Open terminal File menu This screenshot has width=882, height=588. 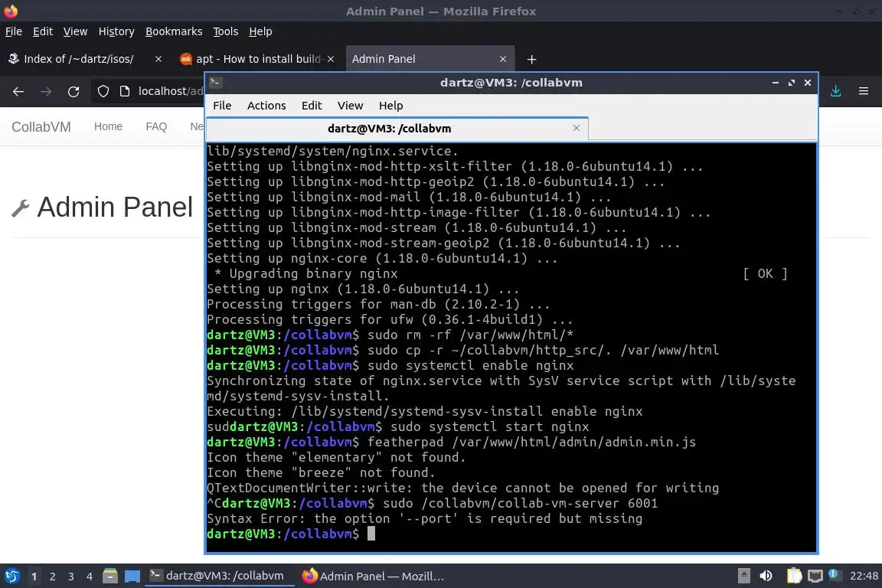[x=222, y=105]
